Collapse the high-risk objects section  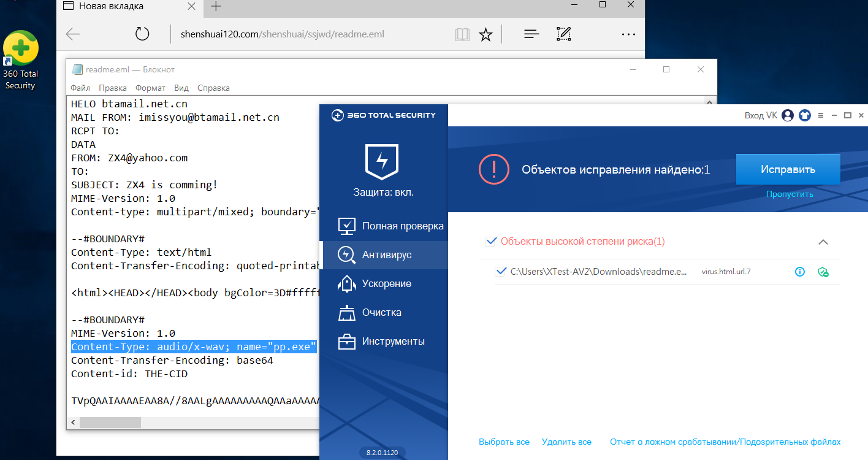(x=823, y=242)
